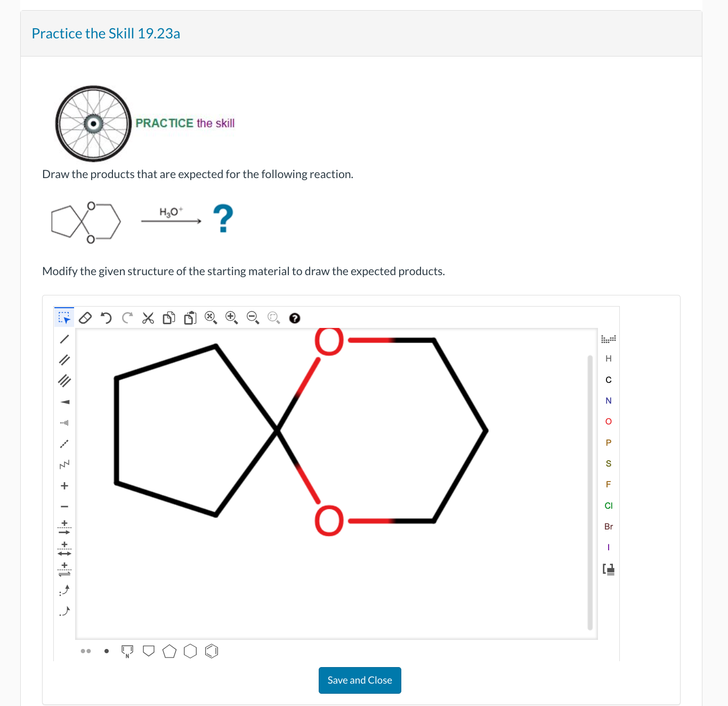Undo the last drawing action
Image resolution: width=728 pixels, height=706 pixels.
tap(106, 317)
